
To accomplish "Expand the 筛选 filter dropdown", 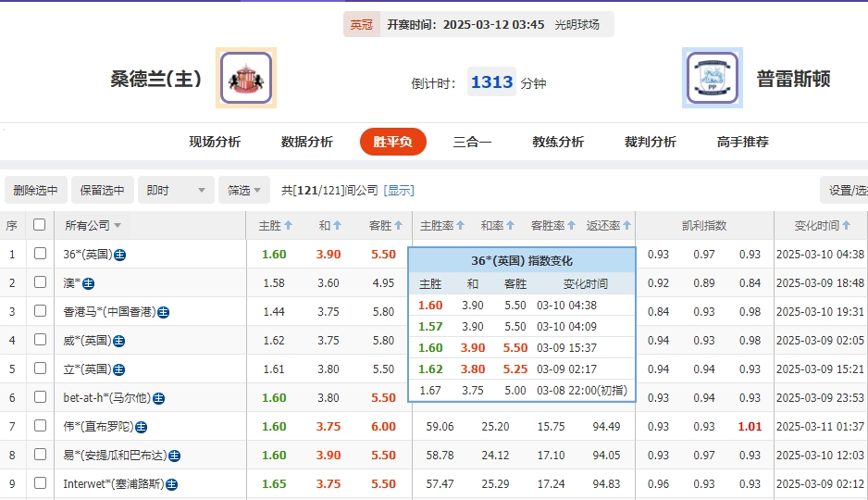I will (244, 191).
